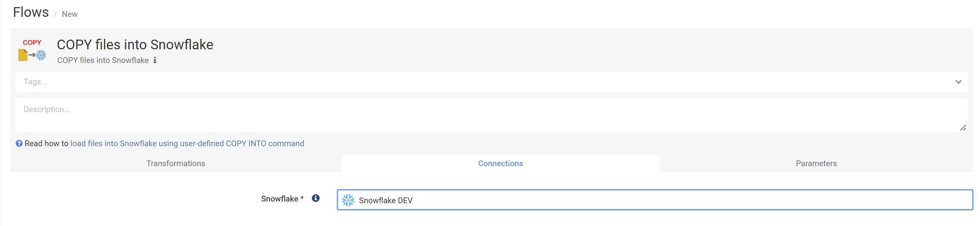
Task: Click the Snowflake logo inside the connection field
Action: pos(348,200)
